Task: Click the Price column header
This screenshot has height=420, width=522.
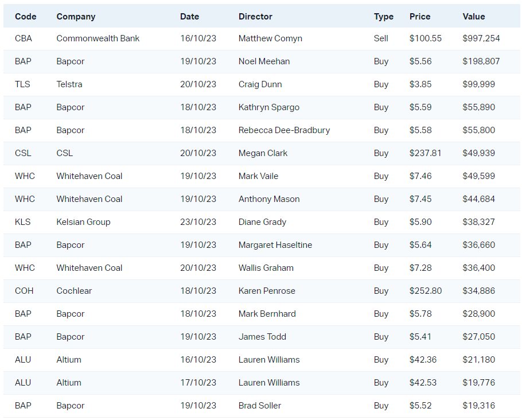Action: (x=420, y=17)
